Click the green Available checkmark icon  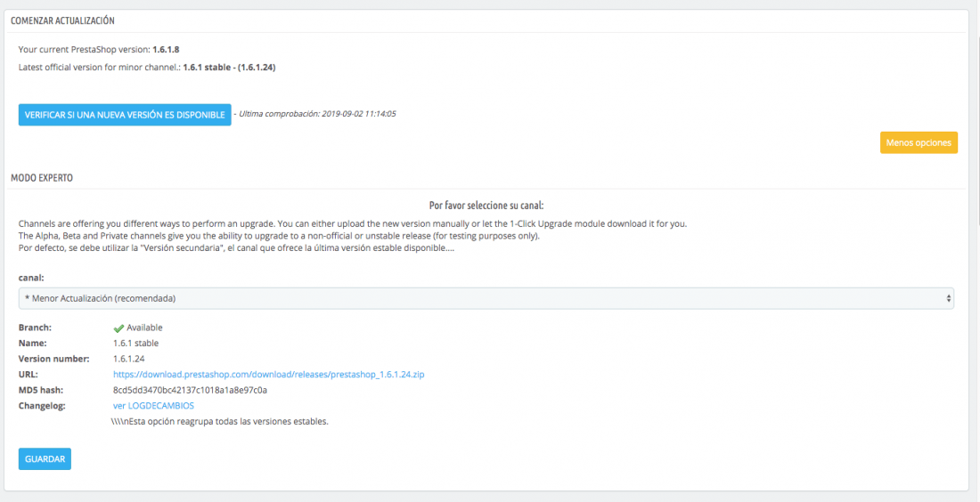click(118, 328)
